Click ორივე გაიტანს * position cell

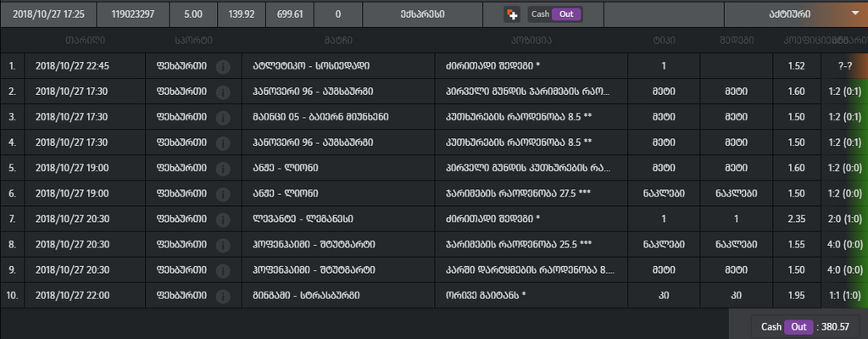click(x=531, y=296)
